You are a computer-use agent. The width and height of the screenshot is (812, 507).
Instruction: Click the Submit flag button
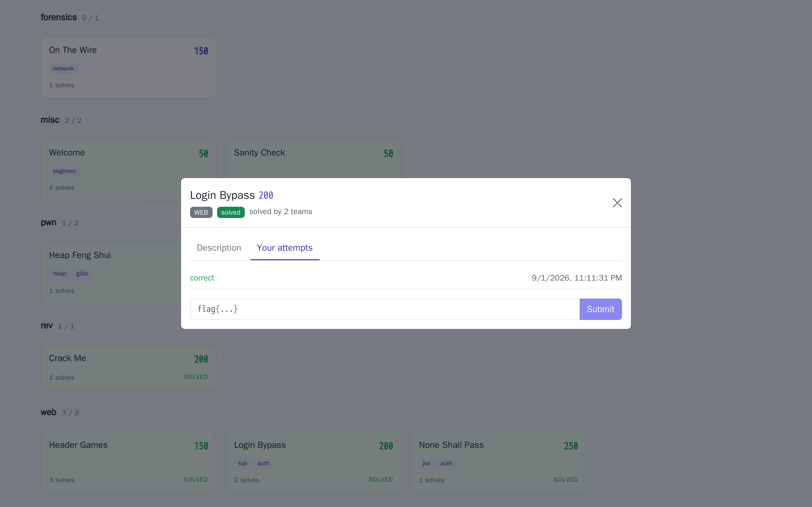tap(601, 309)
